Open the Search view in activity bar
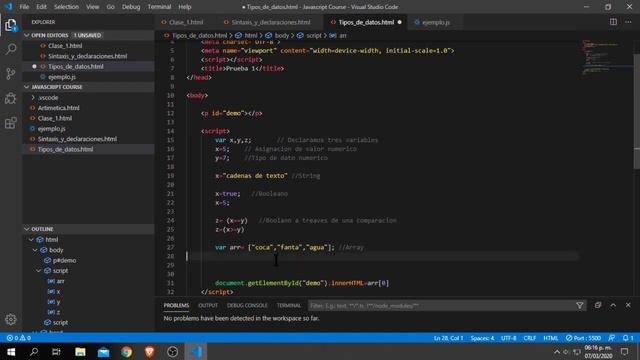This screenshot has width=640, height=360. pyautogui.click(x=11, y=49)
